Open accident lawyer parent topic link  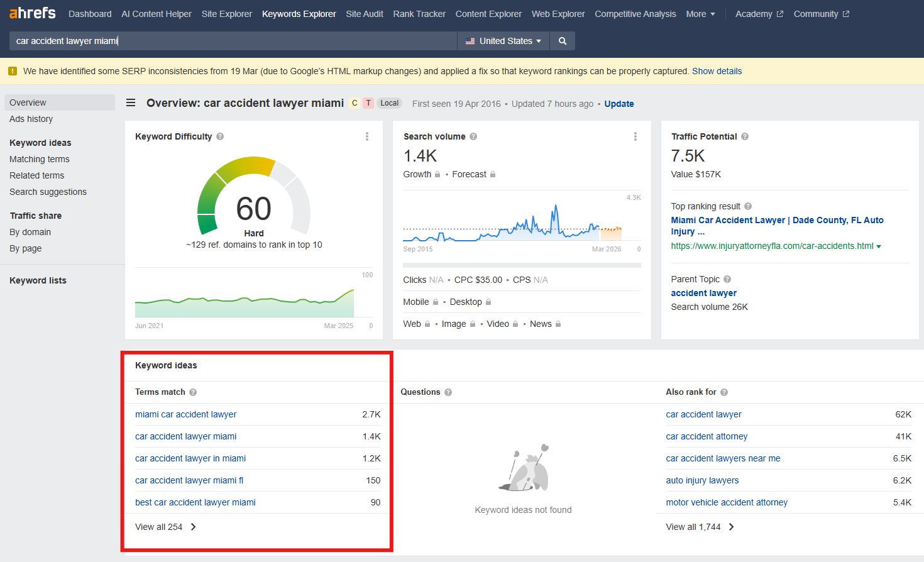[704, 293]
